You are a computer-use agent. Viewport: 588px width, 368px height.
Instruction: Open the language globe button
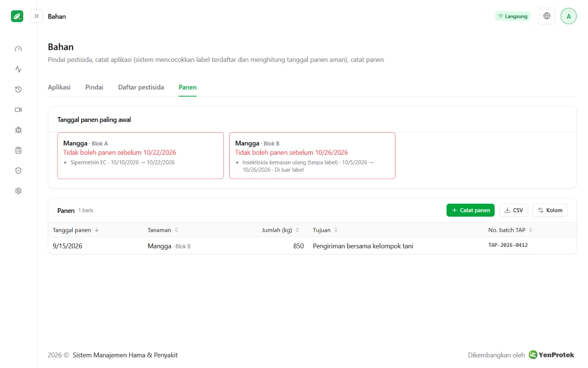pos(546,16)
